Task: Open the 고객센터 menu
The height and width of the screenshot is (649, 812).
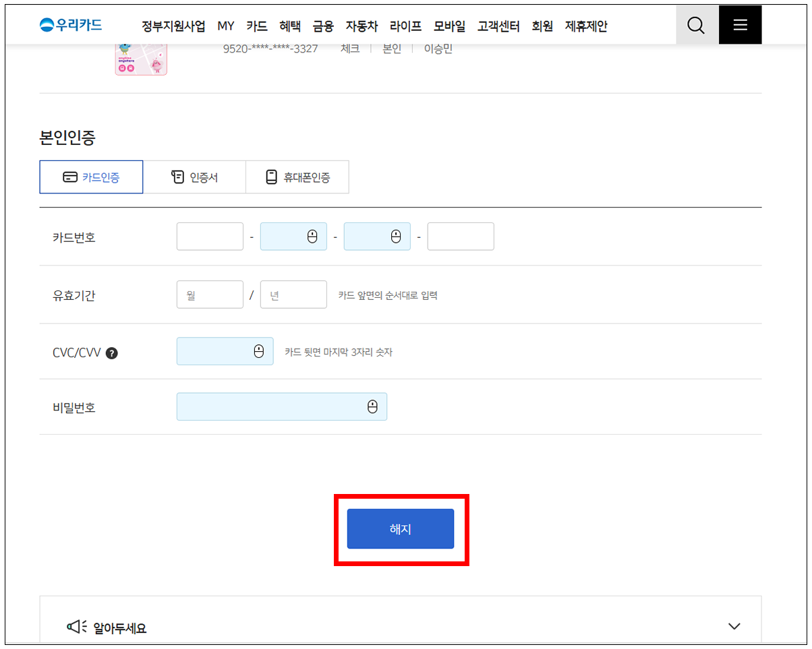Action: point(498,26)
